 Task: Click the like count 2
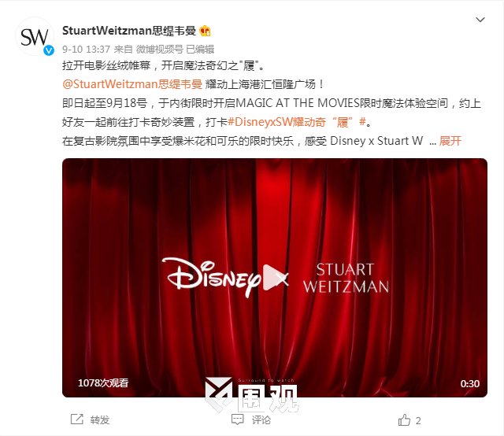tap(418, 420)
